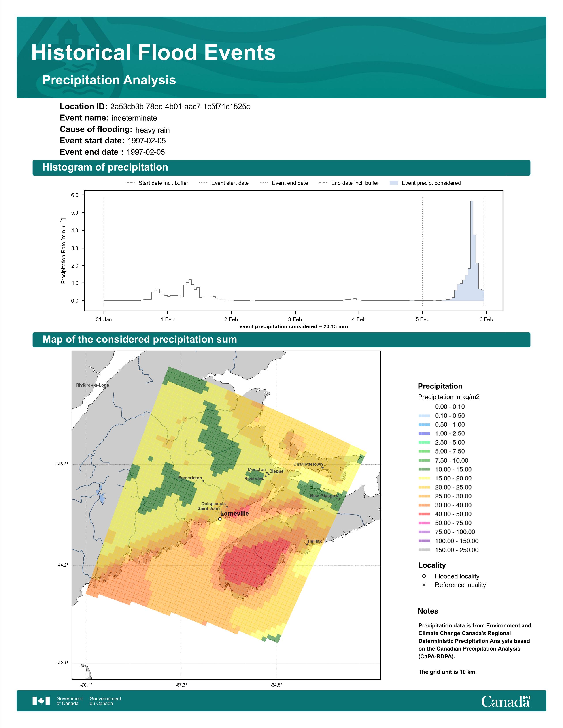Screen dimensions: 563x728
Task: Click 'event precipitation considered = 20.13 mm' caption
Action: [293, 327]
